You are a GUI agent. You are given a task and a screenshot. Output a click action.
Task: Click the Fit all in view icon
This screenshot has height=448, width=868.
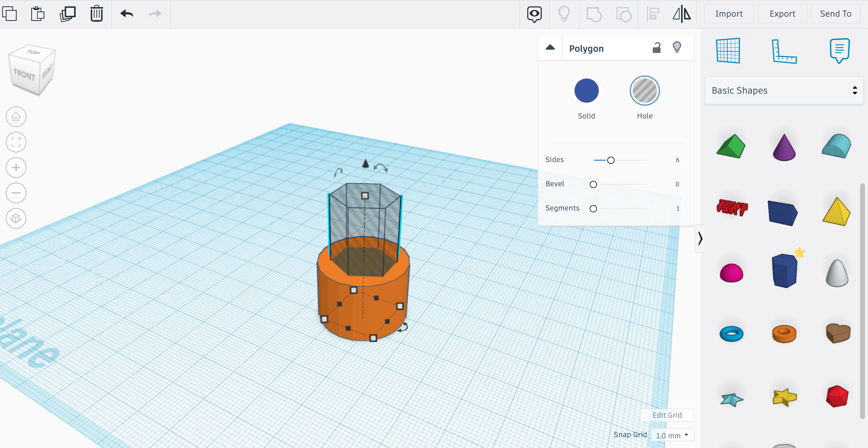[16, 142]
